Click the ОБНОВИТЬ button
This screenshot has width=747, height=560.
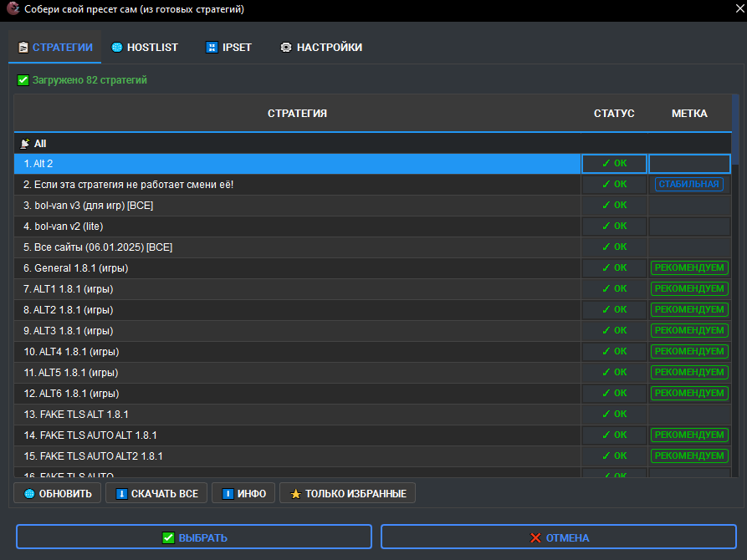coord(57,493)
